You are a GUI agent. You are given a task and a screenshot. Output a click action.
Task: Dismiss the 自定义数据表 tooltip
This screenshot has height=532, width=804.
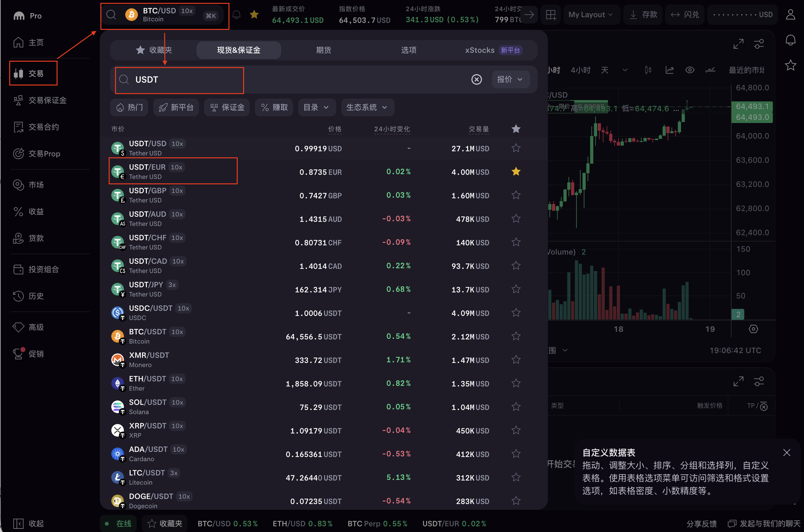coord(787,453)
